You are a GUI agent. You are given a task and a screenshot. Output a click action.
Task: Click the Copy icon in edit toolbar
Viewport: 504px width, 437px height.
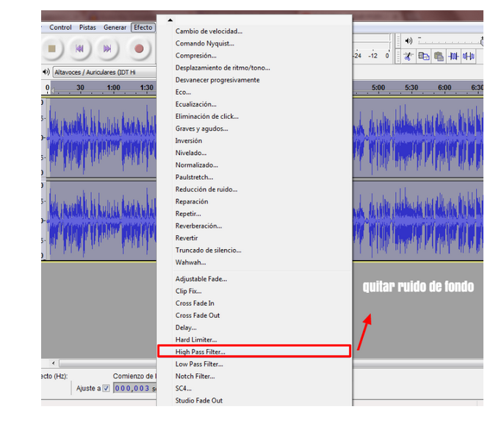pos(424,56)
